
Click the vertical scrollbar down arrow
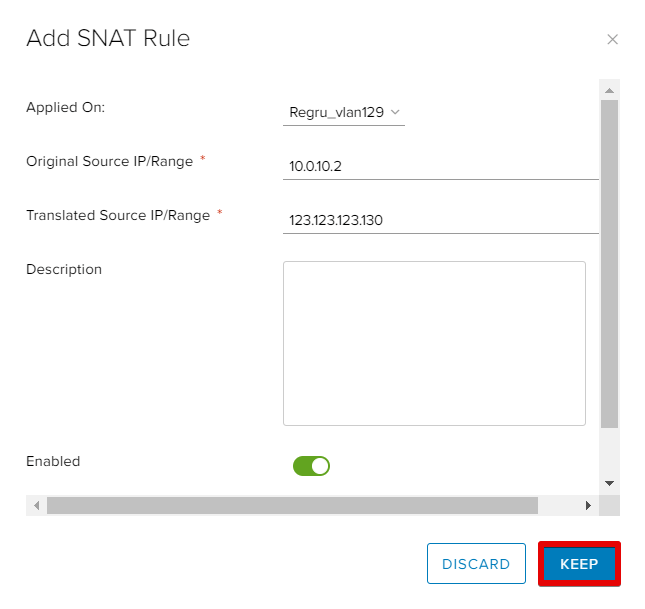(610, 483)
